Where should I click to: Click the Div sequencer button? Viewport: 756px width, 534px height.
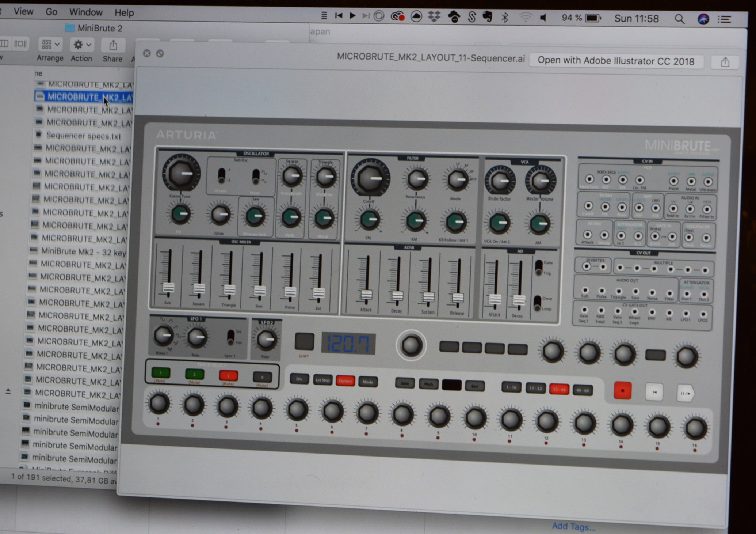tap(299, 379)
